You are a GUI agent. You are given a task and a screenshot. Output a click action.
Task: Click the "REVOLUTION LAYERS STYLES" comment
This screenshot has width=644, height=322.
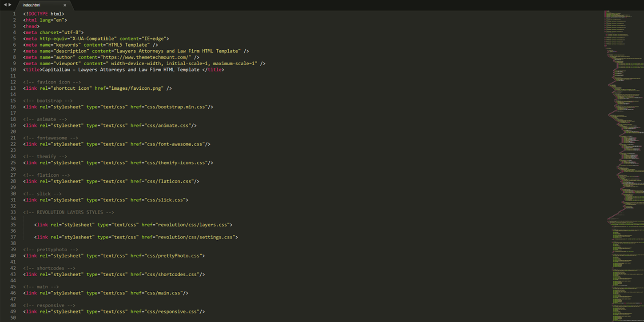(69, 213)
